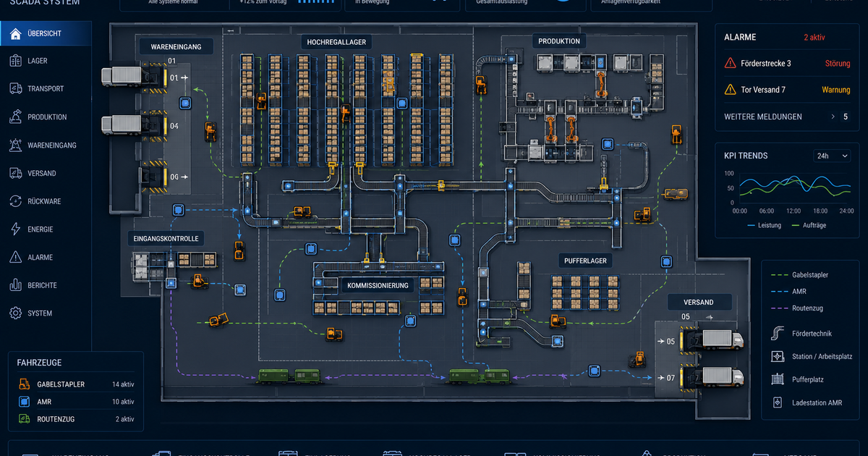Expand Weitere Meldungen with the chevron
Viewport: 868px width, 456px height.
833,117
